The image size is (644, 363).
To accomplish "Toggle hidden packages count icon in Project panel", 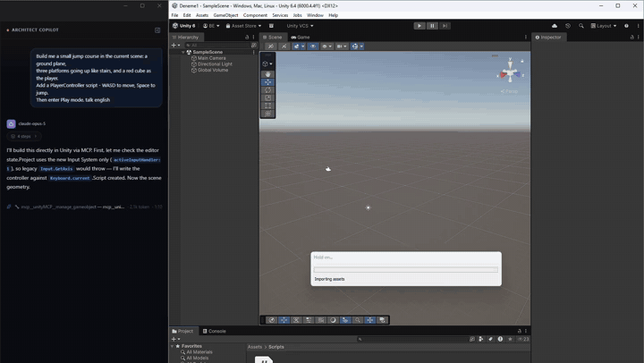I will [x=523, y=339].
